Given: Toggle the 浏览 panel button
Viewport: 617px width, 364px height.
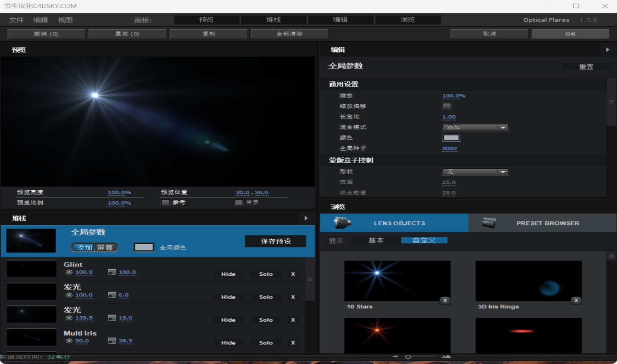Looking at the screenshot, I should tap(408, 19).
